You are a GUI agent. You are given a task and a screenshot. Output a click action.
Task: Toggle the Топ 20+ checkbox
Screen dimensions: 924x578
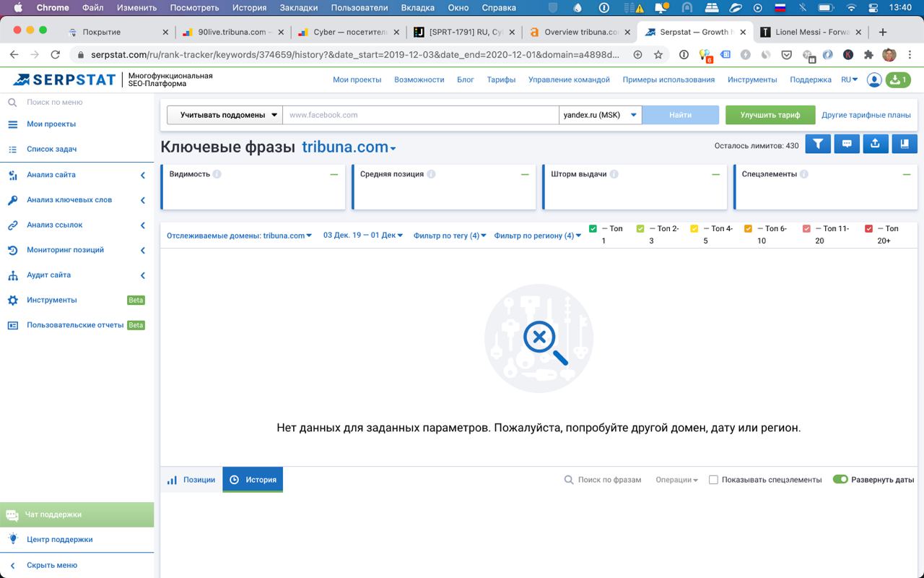869,229
